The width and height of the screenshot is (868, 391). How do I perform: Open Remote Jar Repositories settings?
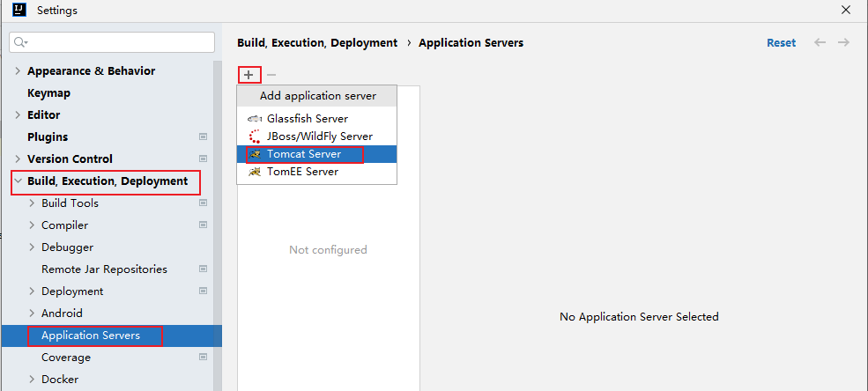104,269
